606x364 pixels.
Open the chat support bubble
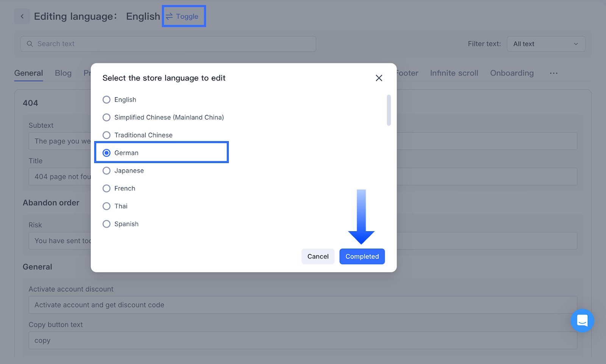(x=582, y=320)
